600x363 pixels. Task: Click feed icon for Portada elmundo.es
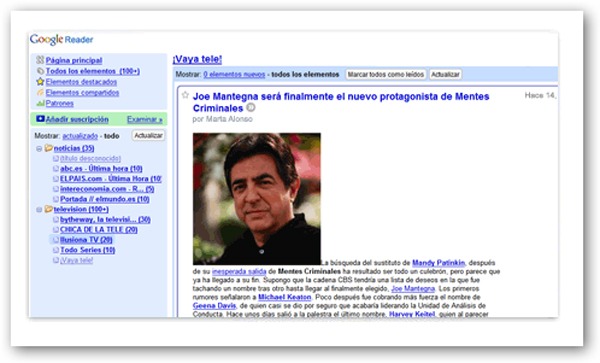(x=56, y=199)
